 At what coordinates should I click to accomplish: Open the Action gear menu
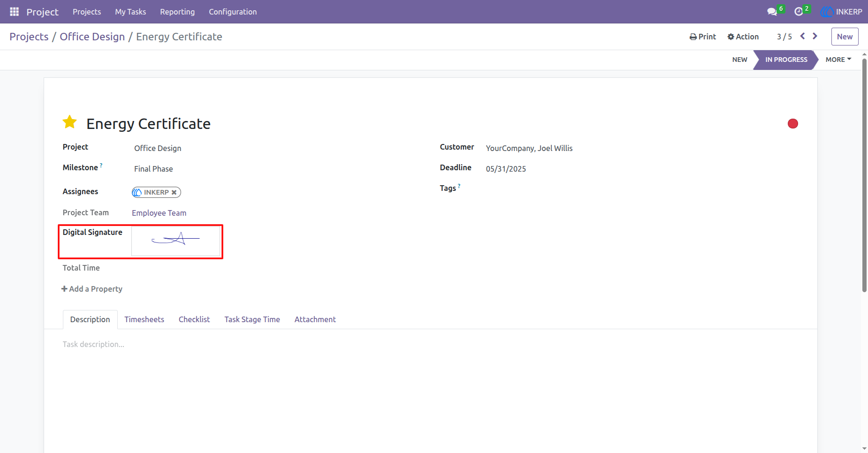coord(743,37)
